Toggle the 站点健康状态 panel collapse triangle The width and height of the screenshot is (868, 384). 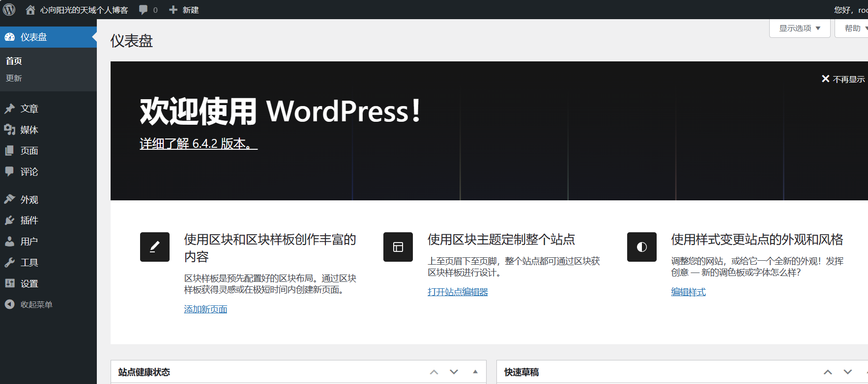pyautogui.click(x=475, y=372)
